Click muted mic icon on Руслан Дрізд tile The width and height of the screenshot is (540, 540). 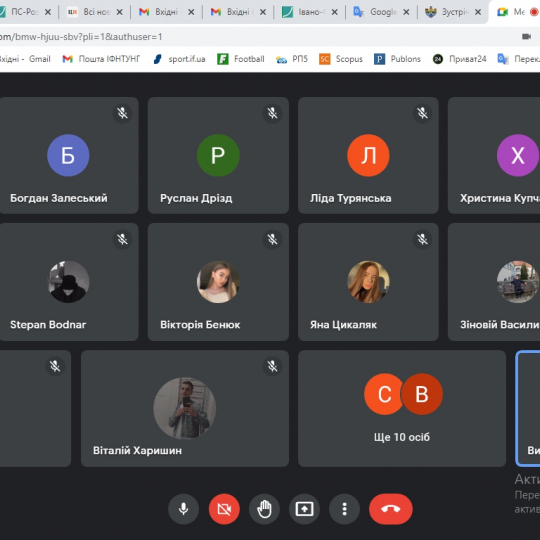(272, 113)
